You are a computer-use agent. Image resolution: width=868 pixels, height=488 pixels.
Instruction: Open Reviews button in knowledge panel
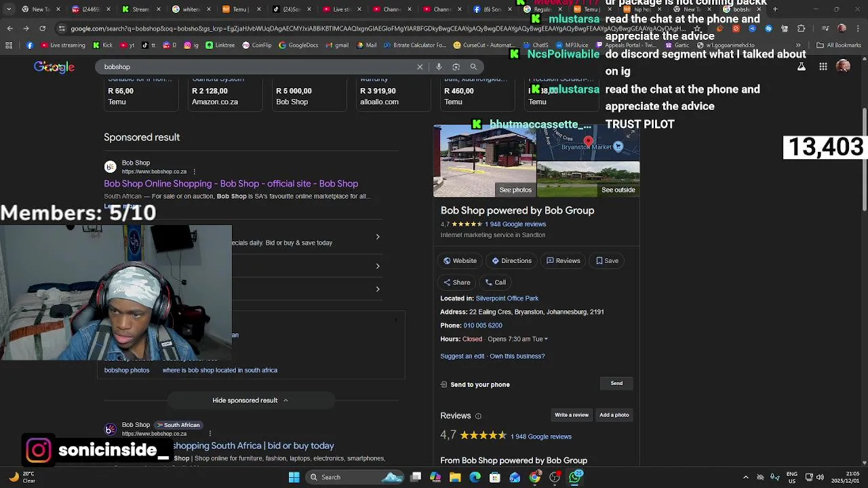pyautogui.click(x=564, y=260)
